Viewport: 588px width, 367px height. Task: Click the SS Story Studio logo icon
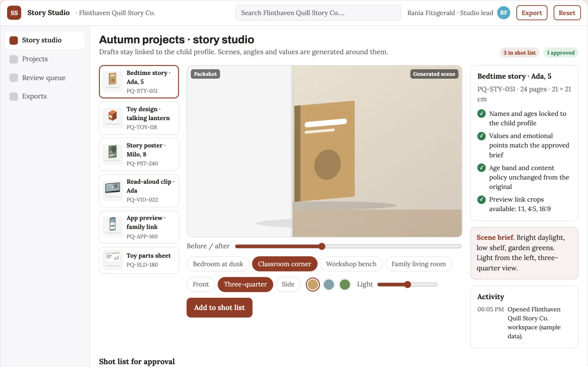14,13
